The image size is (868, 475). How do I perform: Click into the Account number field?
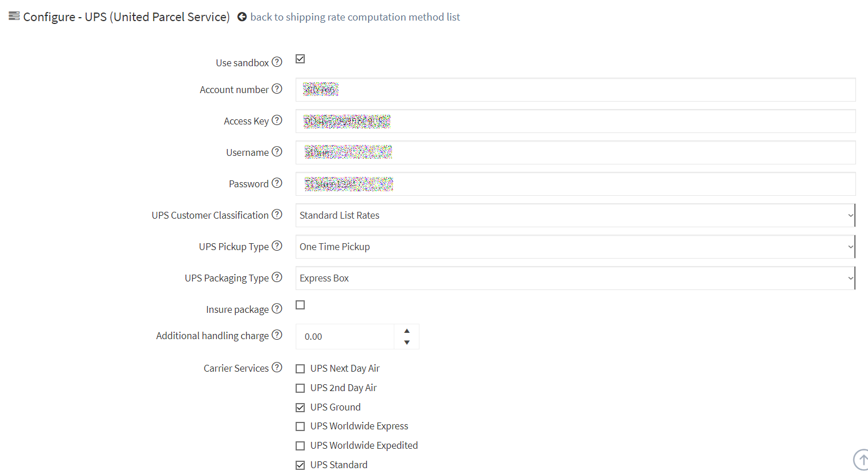[x=575, y=90]
